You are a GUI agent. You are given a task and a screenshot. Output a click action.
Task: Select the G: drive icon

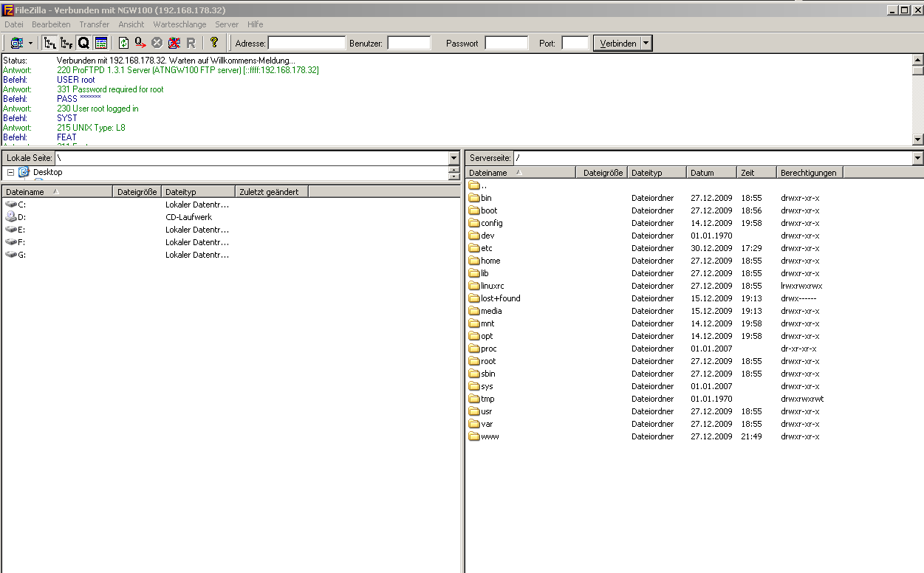(11, 255)
